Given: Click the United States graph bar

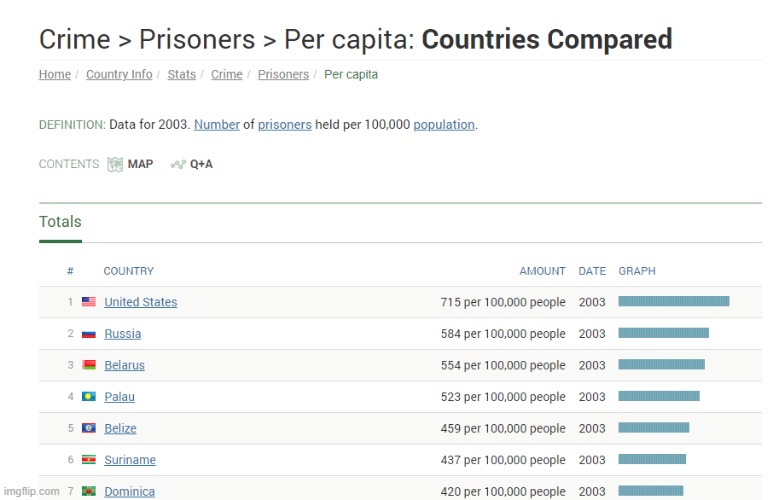Looking at the screenshot, I should click(x=673, y=301).
